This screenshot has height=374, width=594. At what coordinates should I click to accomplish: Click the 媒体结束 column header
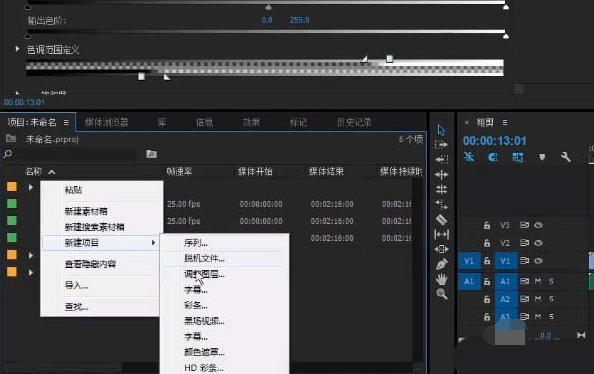tap(326, 172)
